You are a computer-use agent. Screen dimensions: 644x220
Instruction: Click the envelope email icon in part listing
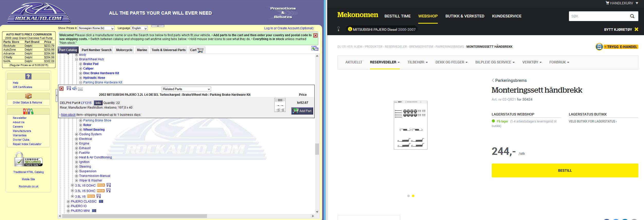pos(80,89)
